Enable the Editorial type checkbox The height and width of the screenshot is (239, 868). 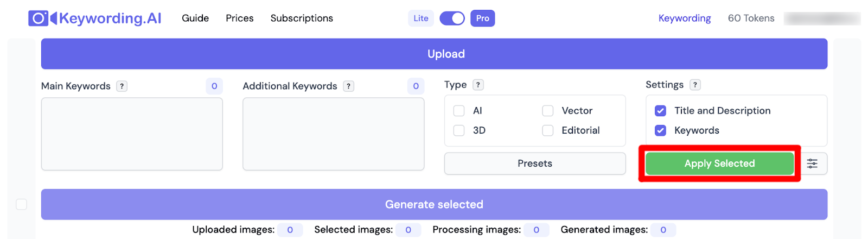pos(548,130)
